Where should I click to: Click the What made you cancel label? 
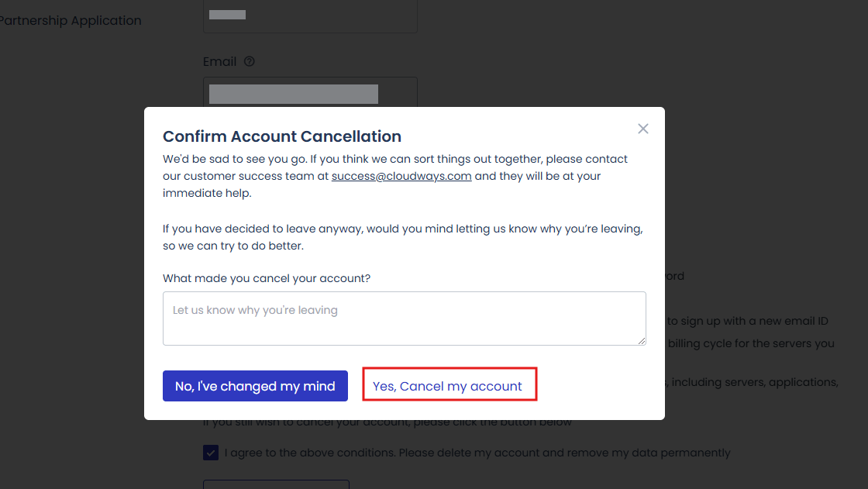(x=267, y=278)
